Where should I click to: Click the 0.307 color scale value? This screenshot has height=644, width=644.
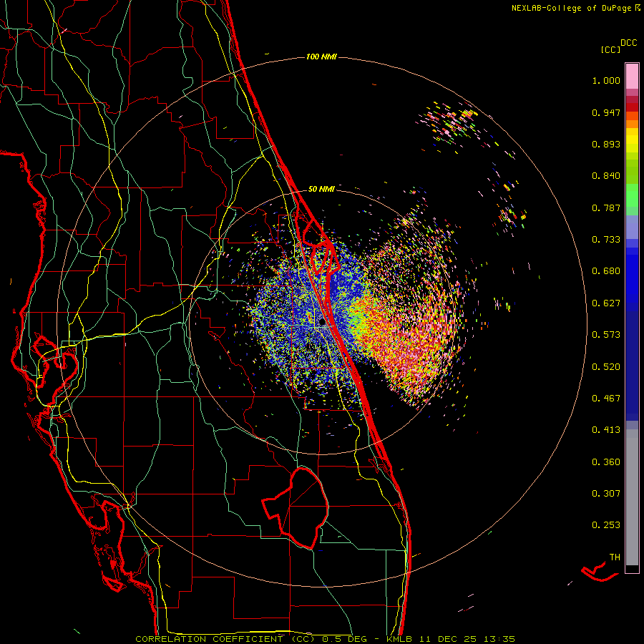pos(606,494)
